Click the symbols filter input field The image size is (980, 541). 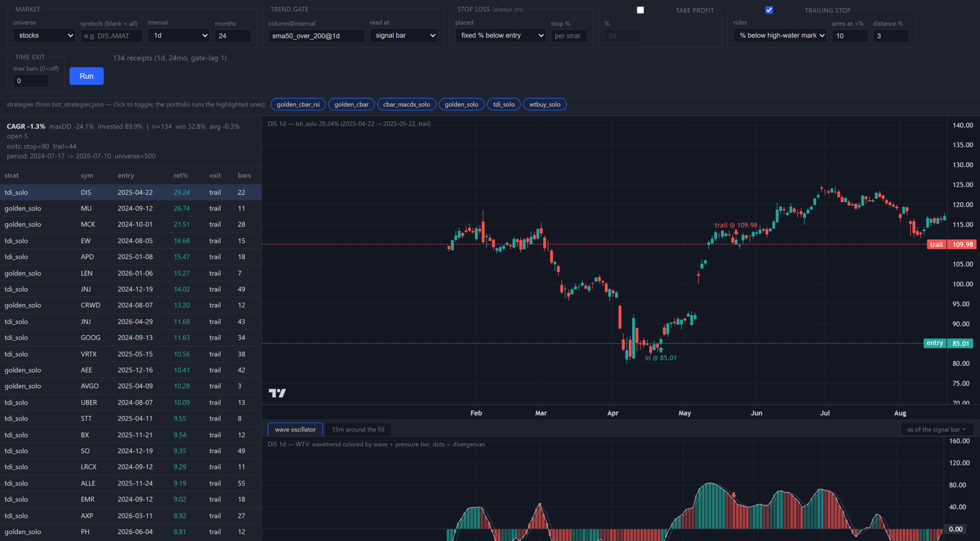coord(111,36)
